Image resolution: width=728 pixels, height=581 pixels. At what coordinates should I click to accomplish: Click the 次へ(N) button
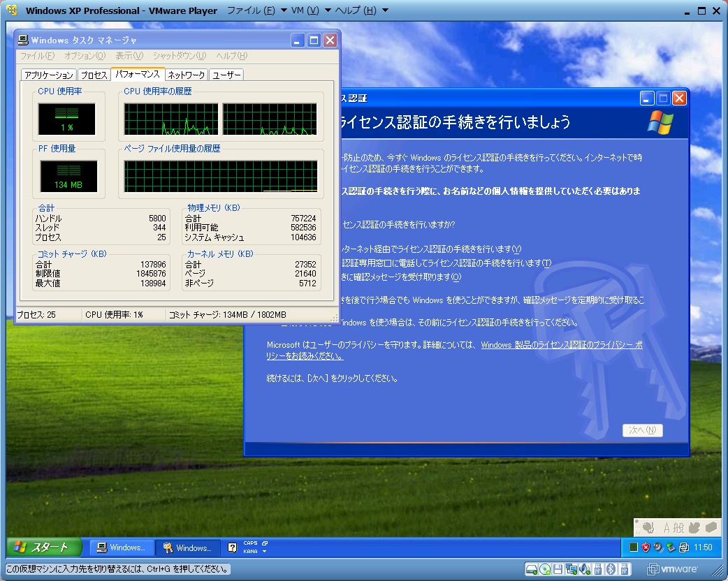click(643, 430)
